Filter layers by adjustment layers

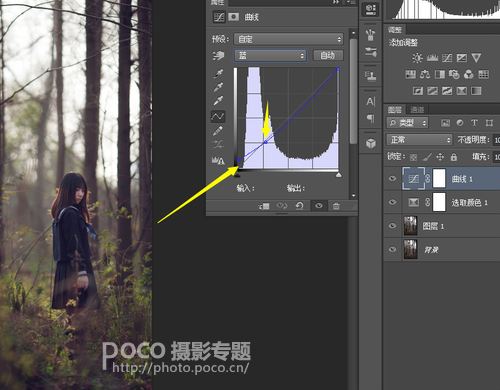pyautogui.click(x=460, y=123)
